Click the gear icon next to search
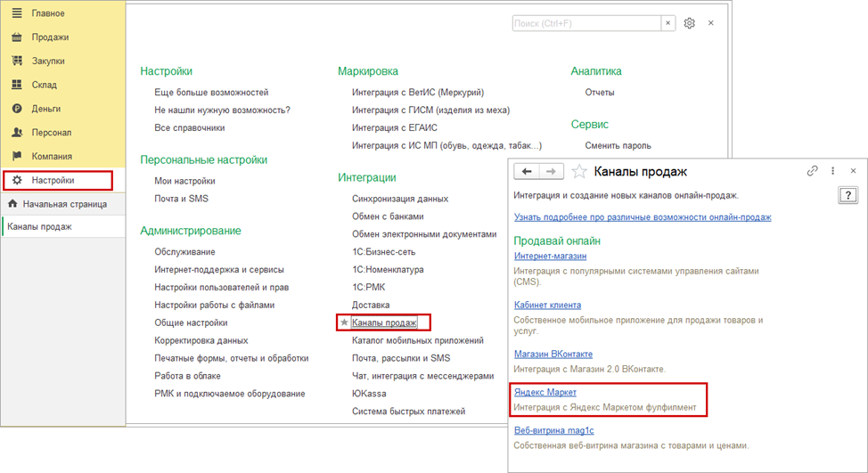 point(689,23)
